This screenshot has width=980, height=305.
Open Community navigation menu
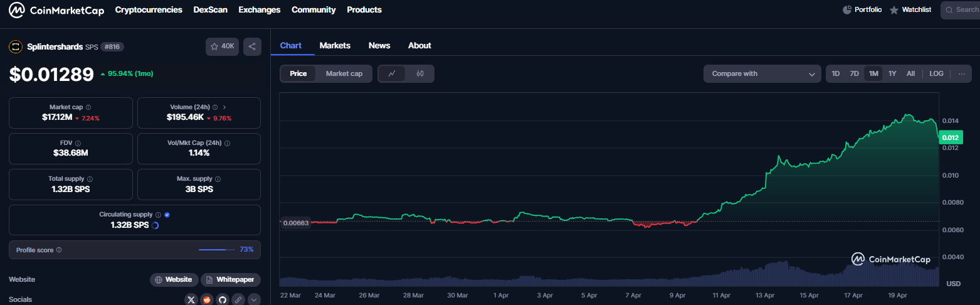[x=313, y=10]
